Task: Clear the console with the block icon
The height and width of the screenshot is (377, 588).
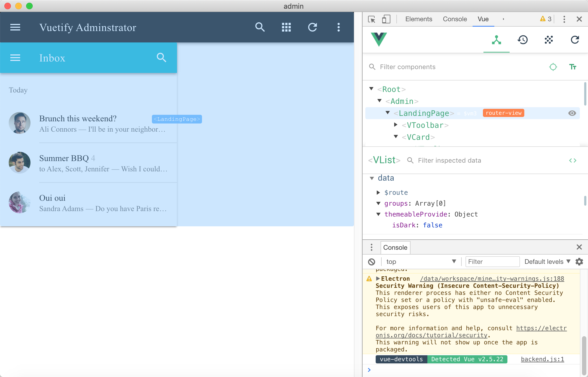Action: pyautogui.click(x=372, y=261)
